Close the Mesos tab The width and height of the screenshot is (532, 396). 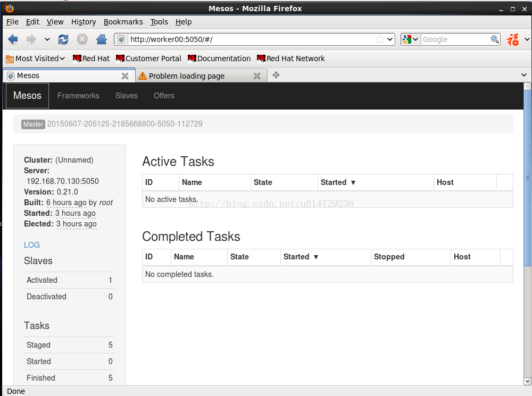click(x=125, y=76)
